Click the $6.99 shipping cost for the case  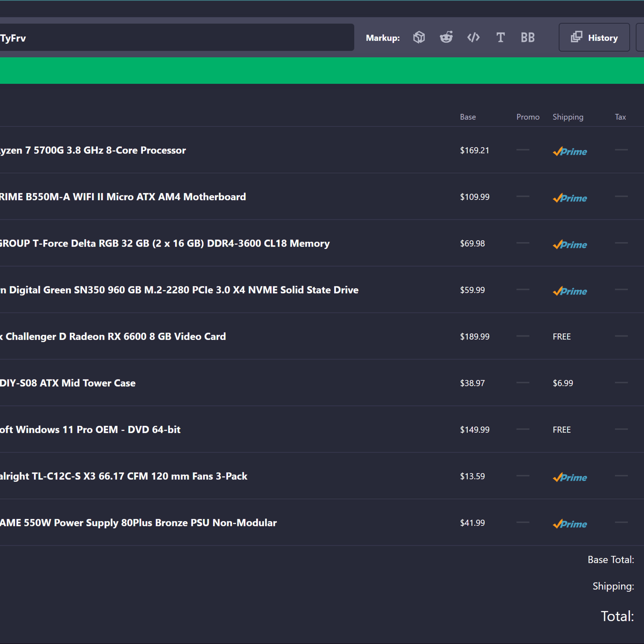[563, 383]
